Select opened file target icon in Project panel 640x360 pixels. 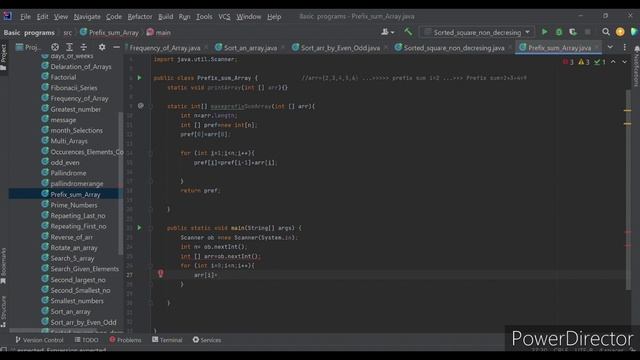pos(55,47)
